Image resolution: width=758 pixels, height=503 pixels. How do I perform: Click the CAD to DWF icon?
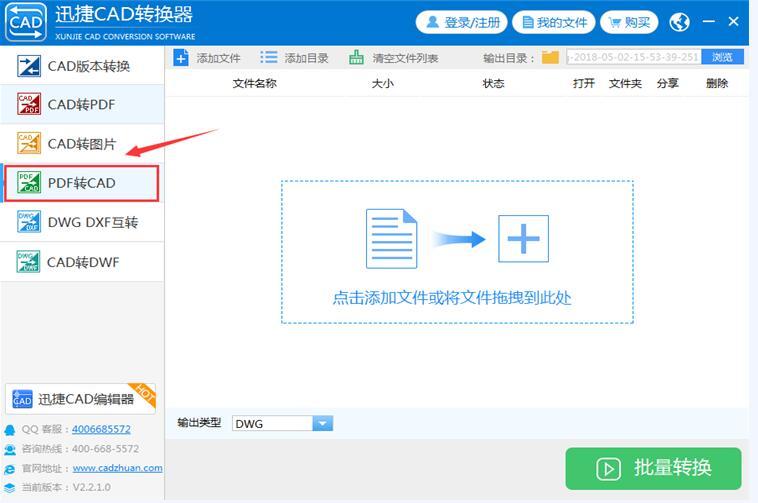(x=29, y=261)
